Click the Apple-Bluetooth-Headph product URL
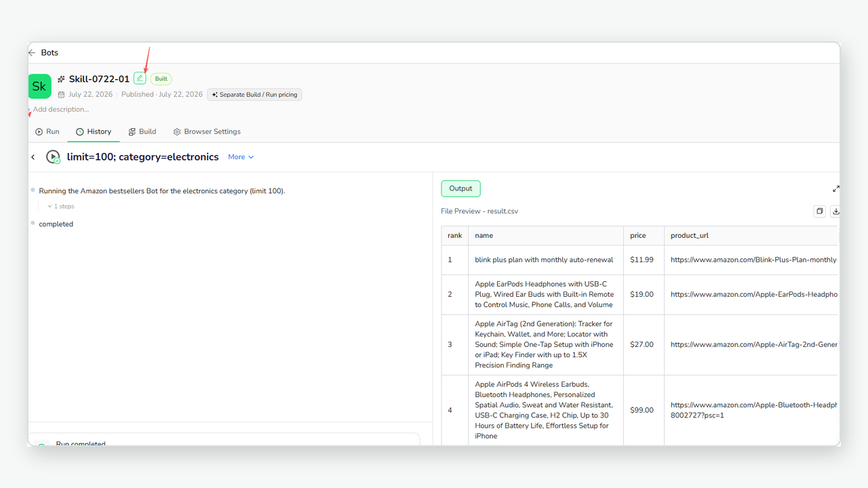The height and width of the screenshot is (488, 868). (x=754, y=410)
